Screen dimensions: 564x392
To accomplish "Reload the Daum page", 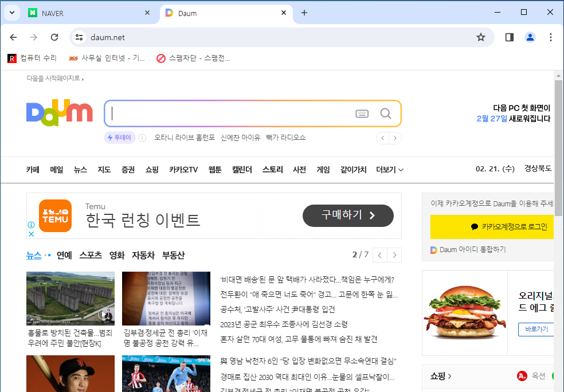I will tap(54, 37).
